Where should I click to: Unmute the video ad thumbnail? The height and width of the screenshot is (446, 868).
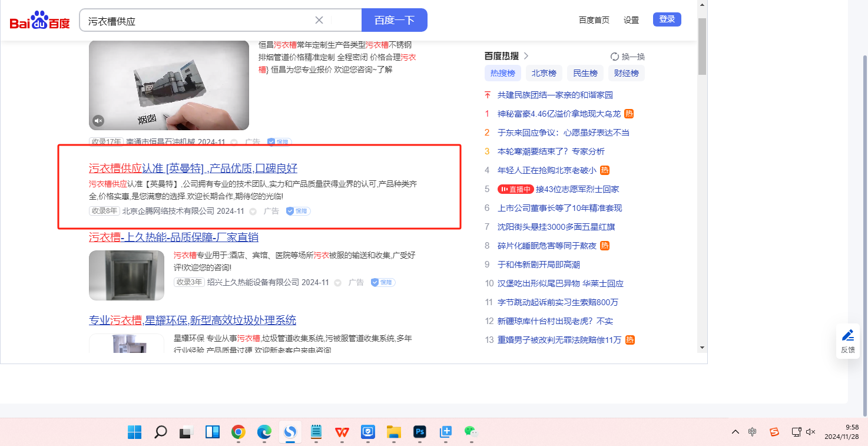click(98, 121)
